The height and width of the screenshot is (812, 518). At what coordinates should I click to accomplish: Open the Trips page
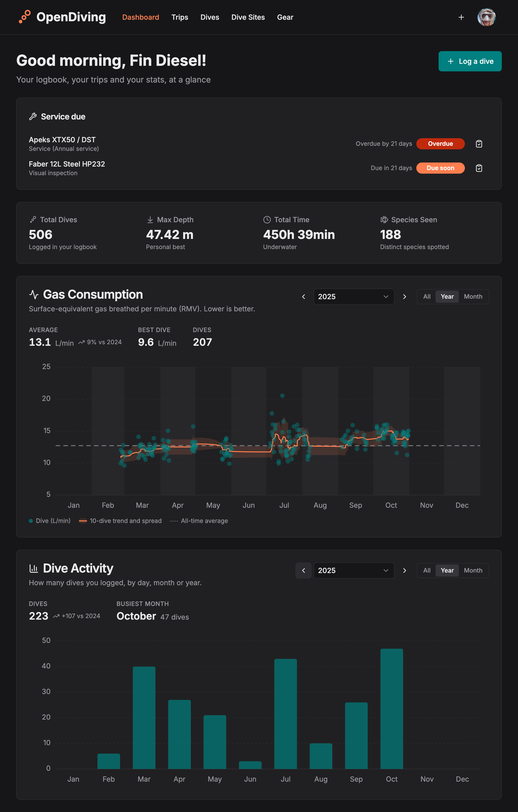[180, 17]
